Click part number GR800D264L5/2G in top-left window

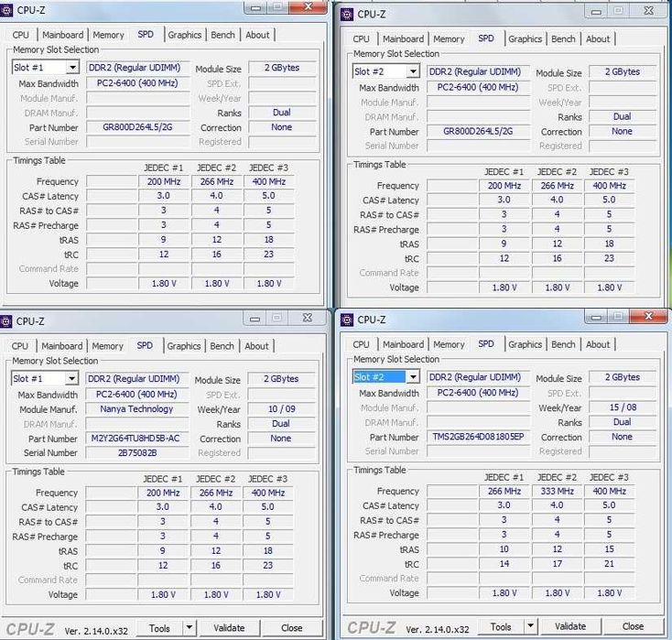(137, 127)
